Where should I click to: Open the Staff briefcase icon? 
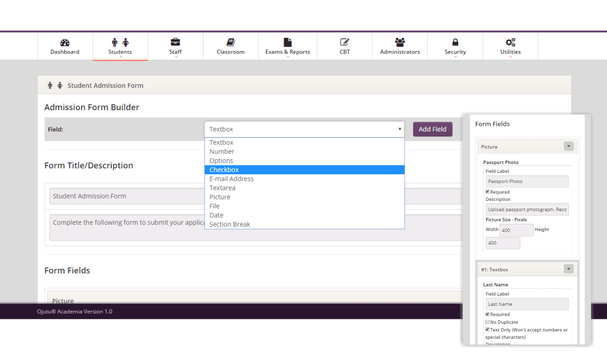[x=175, y=42]
